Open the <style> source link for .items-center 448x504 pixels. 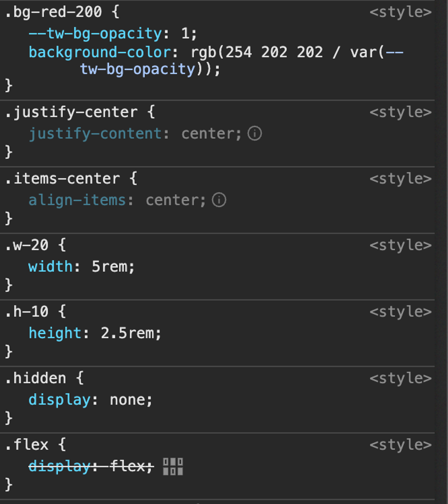coord(401,179)
